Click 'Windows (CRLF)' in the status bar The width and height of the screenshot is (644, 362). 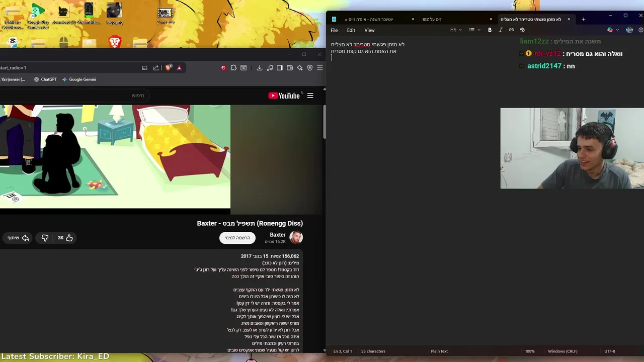coord(562,351)
